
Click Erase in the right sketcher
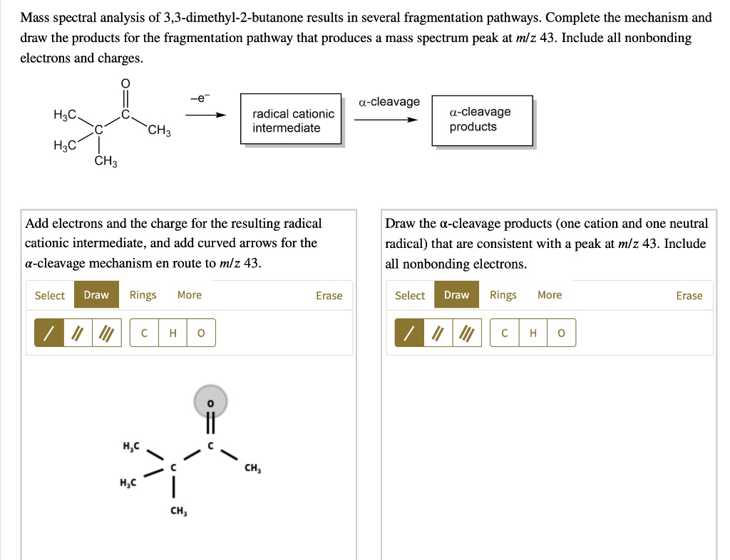[689, 294]
